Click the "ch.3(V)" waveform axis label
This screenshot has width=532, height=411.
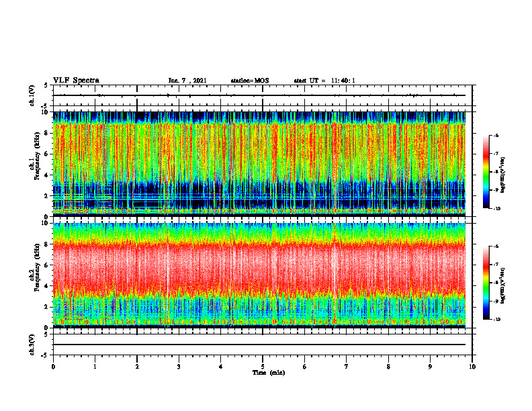tap(32, 345)
